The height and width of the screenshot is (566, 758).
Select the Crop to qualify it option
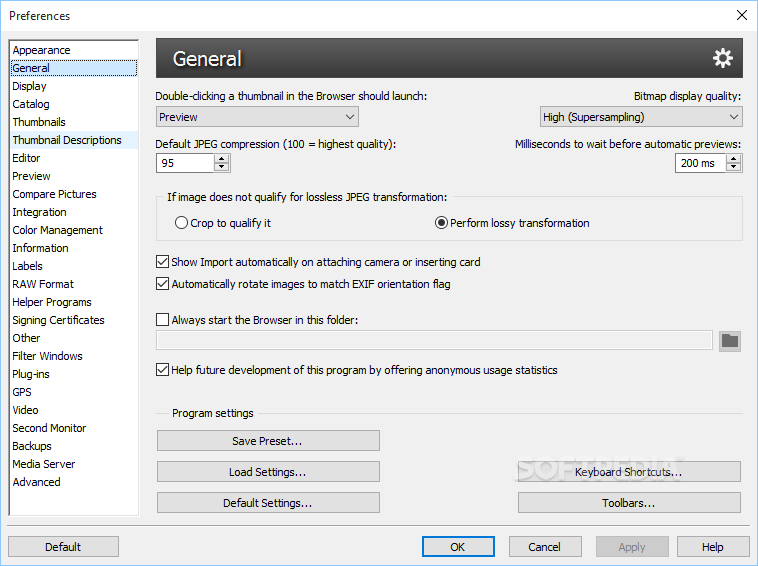[181, 223]
